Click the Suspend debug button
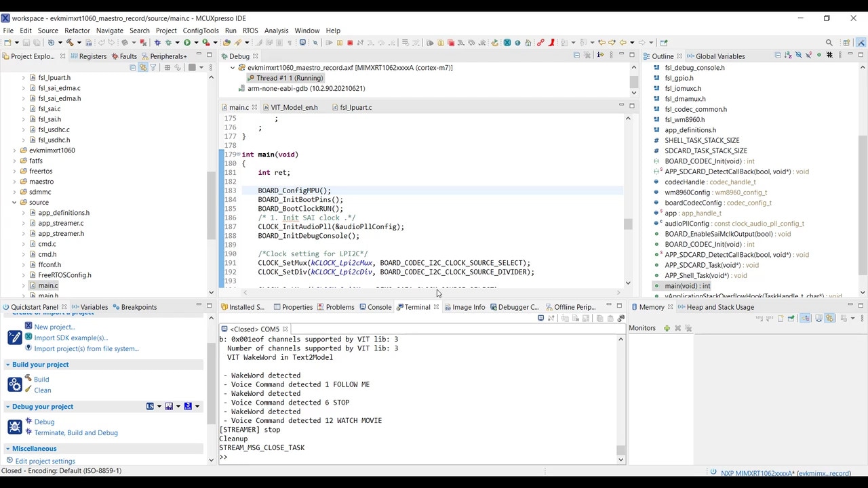868x488 pixels. pyautogui.click(x=340, y=43)
